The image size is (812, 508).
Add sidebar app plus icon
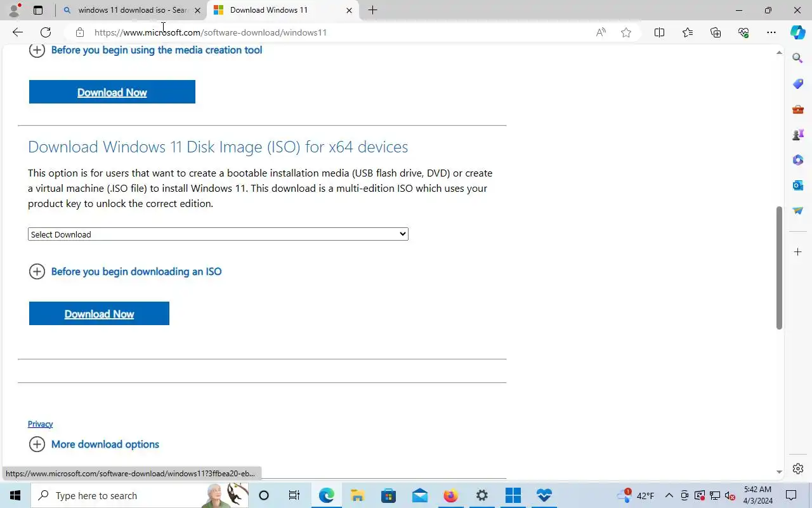click(798, 252)
